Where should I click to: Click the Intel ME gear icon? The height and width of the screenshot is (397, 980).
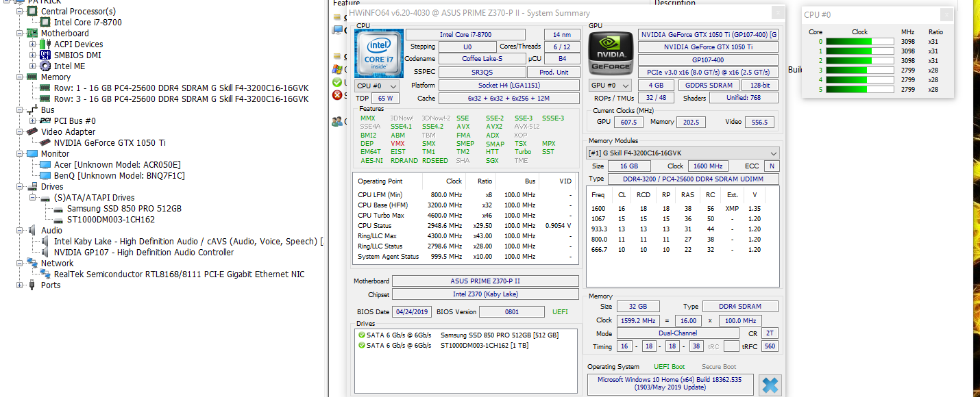(x=45, y=66)
